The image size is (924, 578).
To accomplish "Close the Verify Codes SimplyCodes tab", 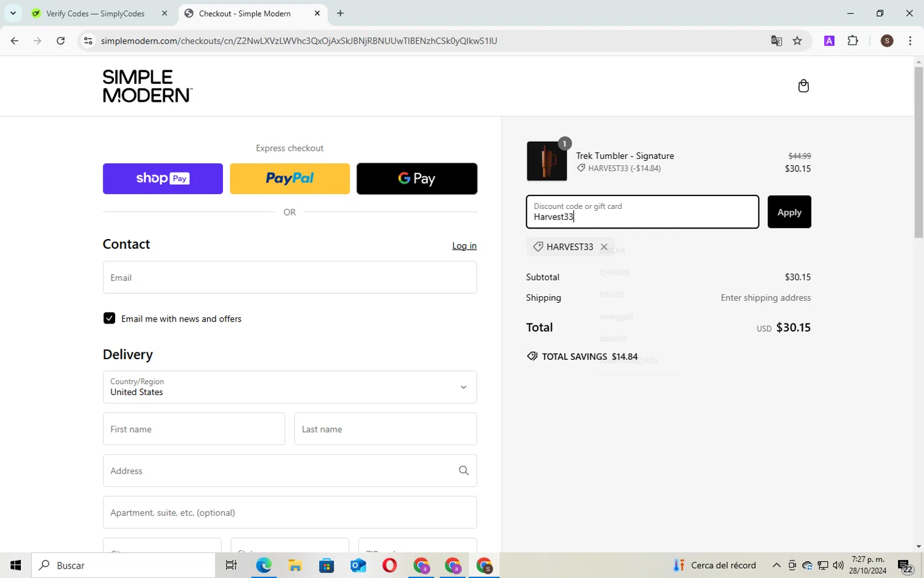I will tap(164, 13).
